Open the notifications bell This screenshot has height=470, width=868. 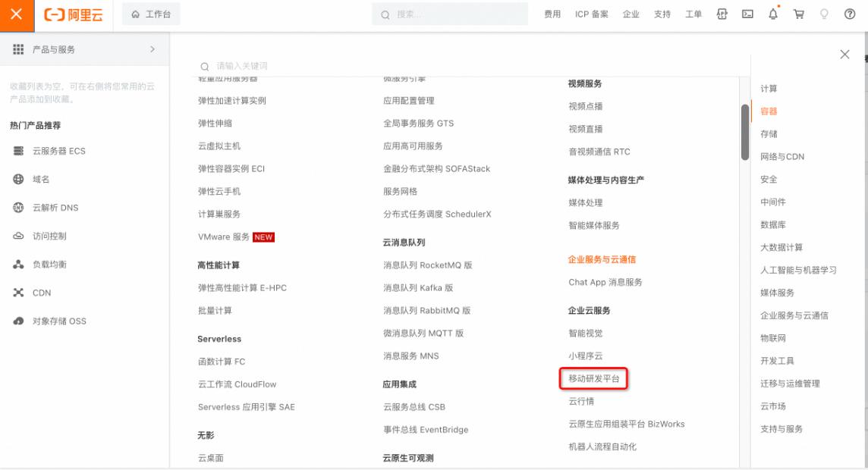pos(773,14)
